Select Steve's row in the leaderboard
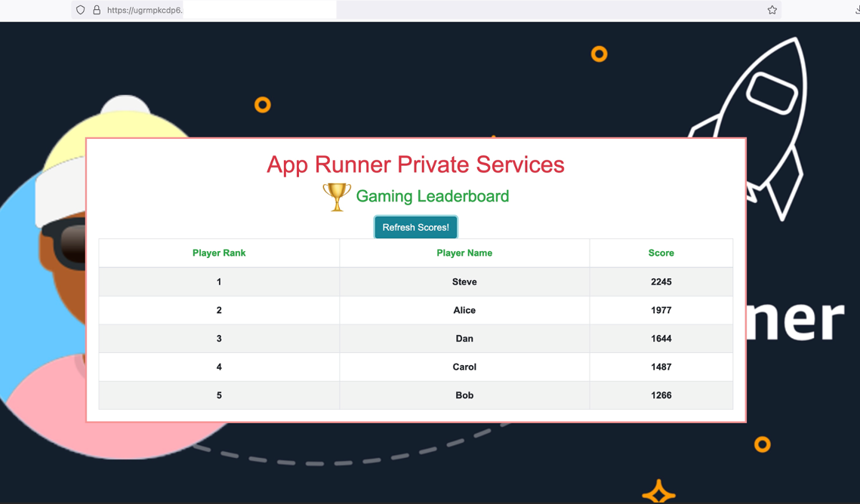The height and width of the screenshot is (504, 860). click(x=464, y=281)
